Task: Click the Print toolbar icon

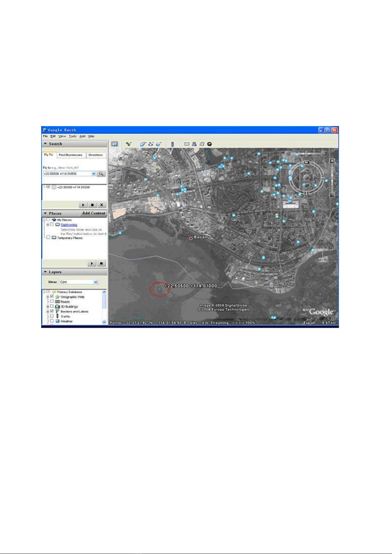Action: (x=194, y=144)
